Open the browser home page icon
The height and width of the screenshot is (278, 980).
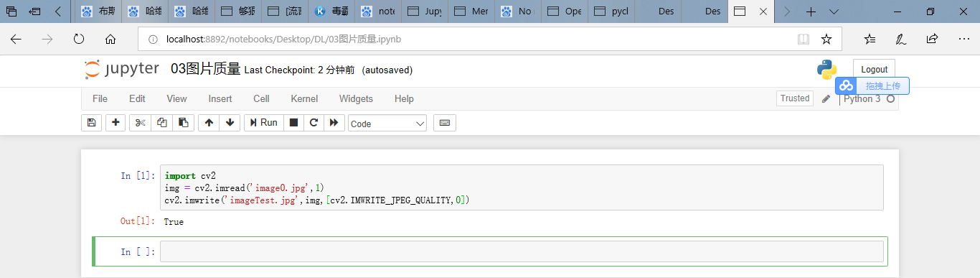pos(110,39)
